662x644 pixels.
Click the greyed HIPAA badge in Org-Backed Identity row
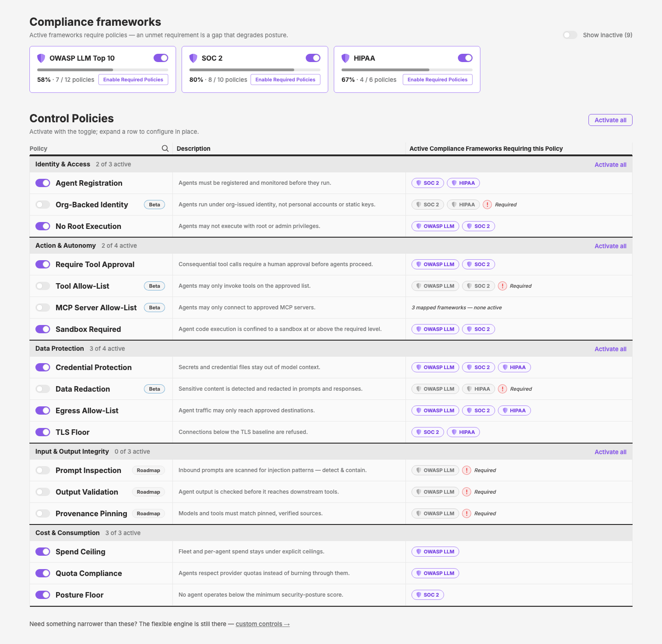(x=463, y=205)
